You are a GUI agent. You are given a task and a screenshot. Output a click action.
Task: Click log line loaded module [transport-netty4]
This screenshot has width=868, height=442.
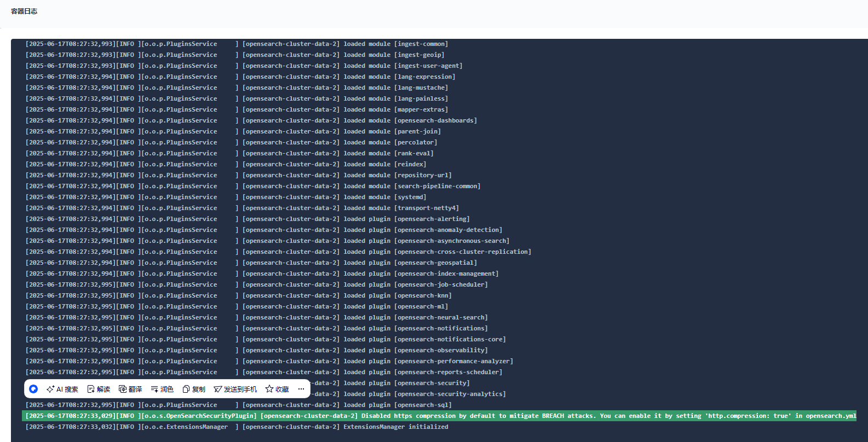[243, 208]
